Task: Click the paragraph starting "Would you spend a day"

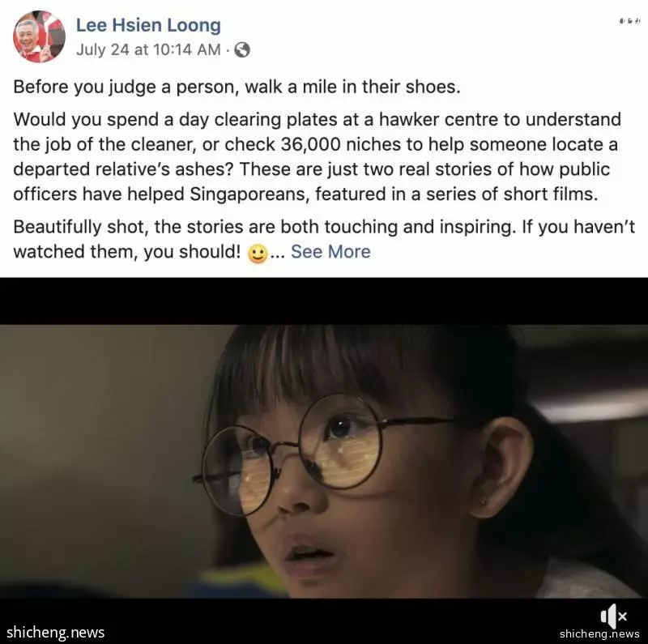Action: click(317, 156)
